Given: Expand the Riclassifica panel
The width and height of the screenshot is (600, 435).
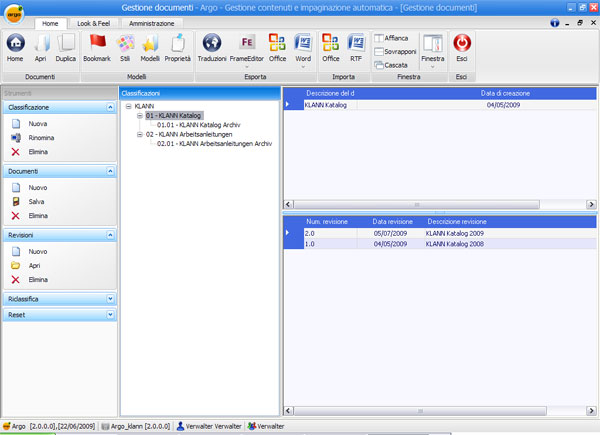Looking at the screenshot, I should tap(110, 299).
